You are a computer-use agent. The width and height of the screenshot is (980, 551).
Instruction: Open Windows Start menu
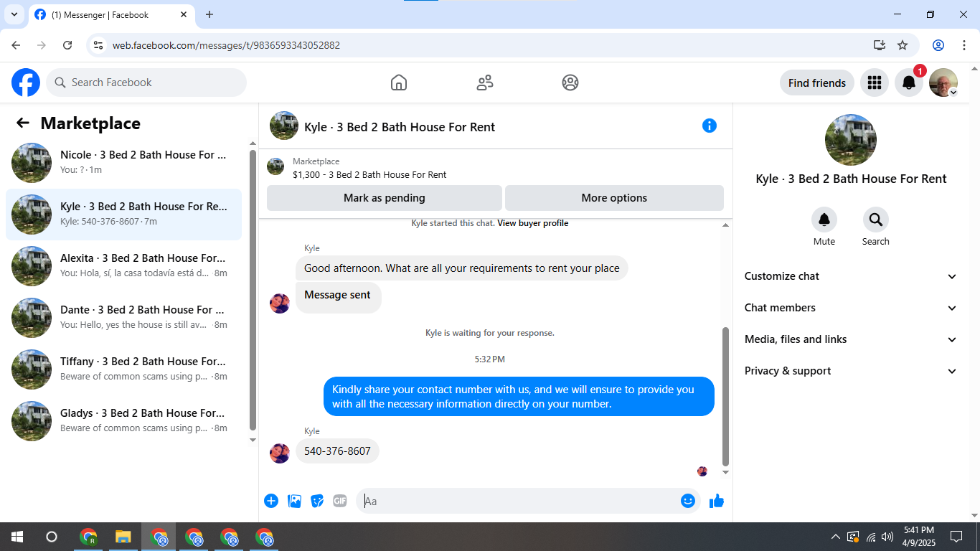point(17,537)
